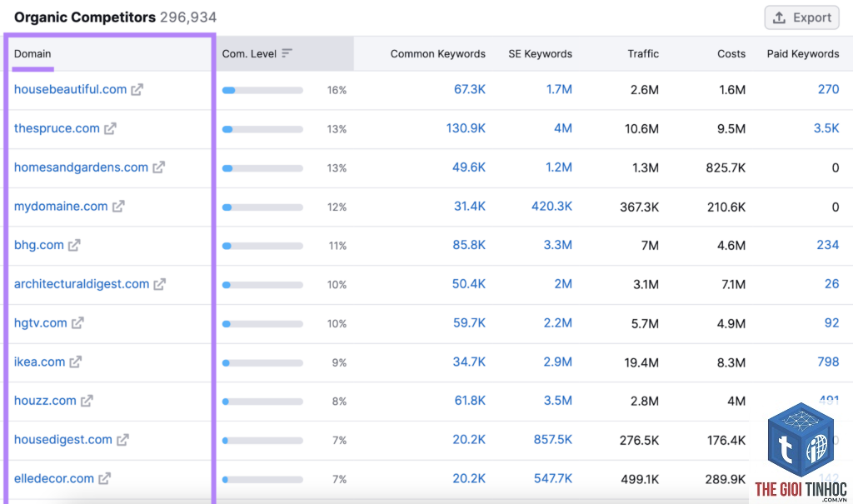Screen dimensions: 853x504
Task: Sort by the Costs column header
Action: (x=731, y=54)
